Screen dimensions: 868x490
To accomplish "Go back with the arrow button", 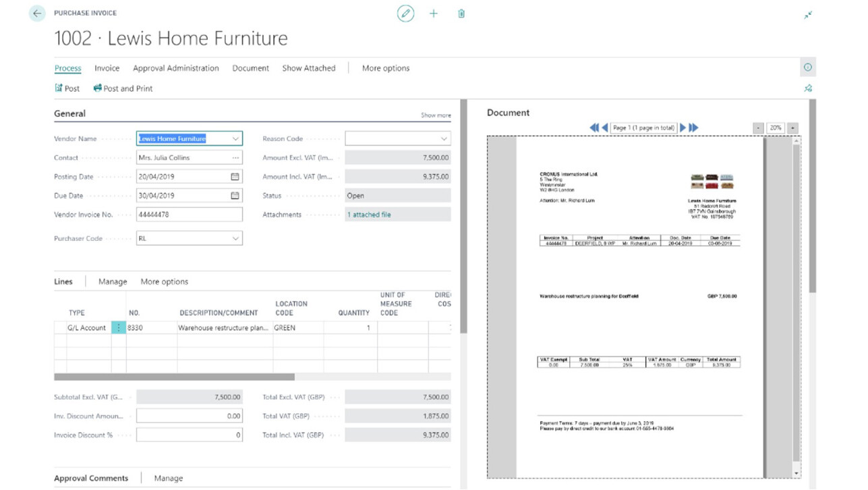I will [x=37, y=13].
